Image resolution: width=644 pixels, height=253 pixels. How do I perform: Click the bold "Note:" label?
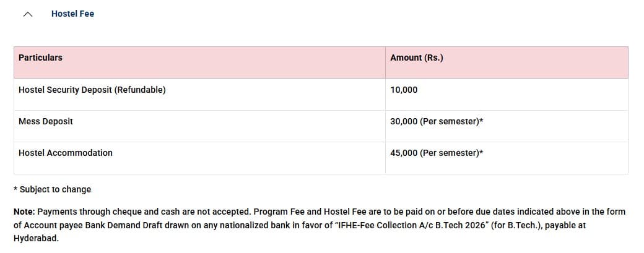pyautogui.click(x=24, y=212)
